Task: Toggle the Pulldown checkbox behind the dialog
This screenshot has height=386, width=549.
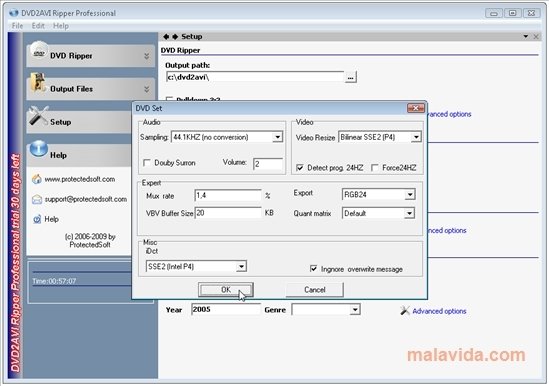Action: (169, 99)
